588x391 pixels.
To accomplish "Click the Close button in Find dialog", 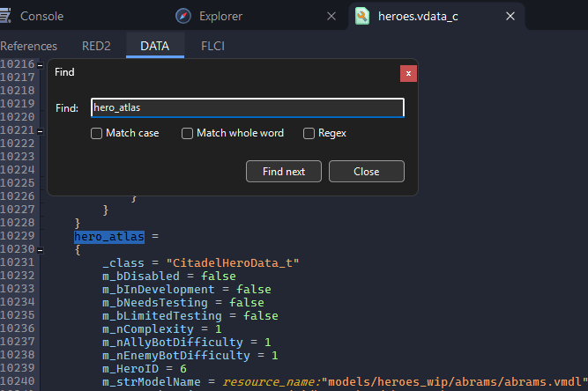I will tap(367, 172).
